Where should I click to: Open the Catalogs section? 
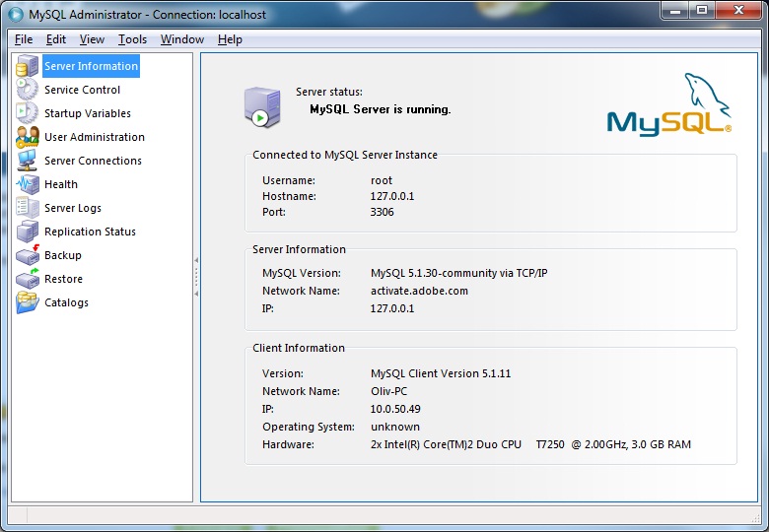point(67,302)
